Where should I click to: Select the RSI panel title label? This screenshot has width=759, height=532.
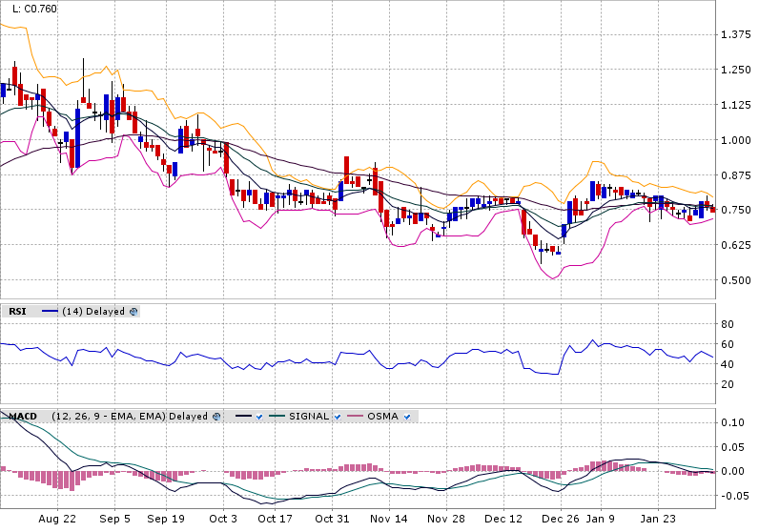point(17,312)
